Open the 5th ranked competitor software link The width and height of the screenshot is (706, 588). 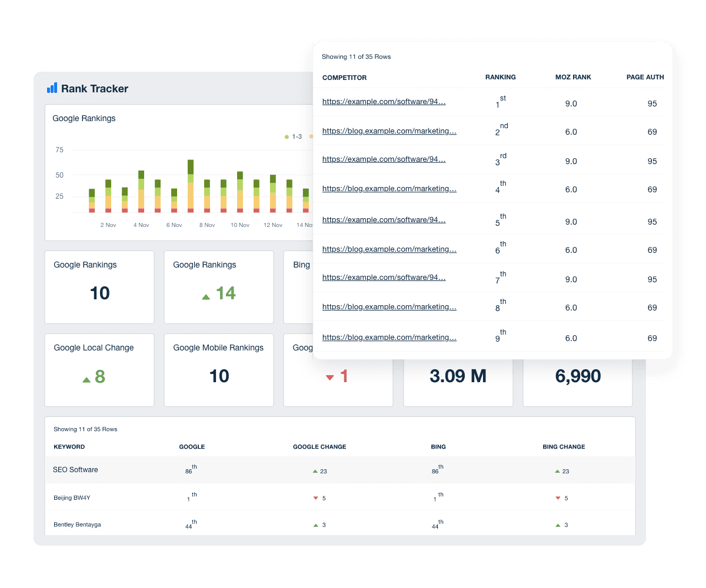point(384,220)
